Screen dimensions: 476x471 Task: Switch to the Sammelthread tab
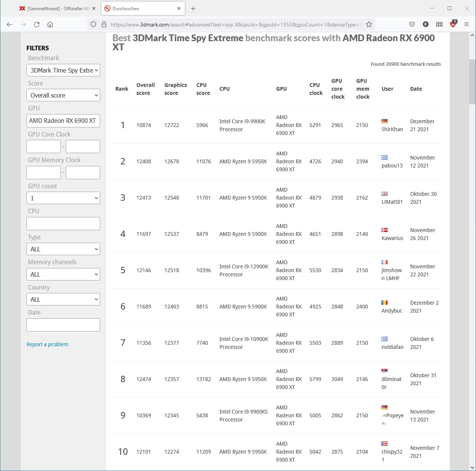pyautogui.click(x=57, y=8)
